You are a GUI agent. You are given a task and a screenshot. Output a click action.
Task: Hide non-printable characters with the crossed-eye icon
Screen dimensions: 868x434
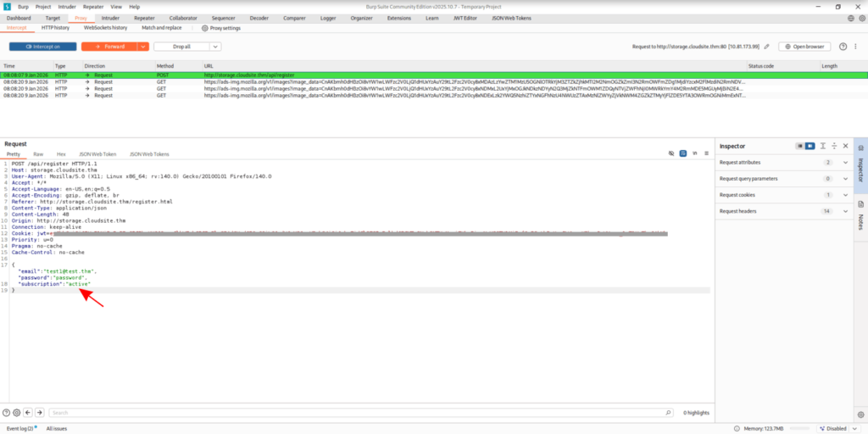click(670, 153)
